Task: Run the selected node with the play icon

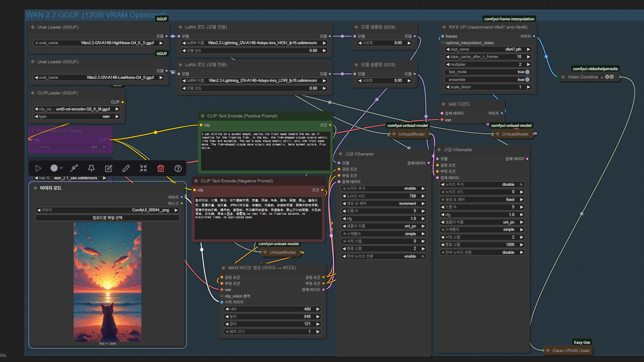Action: [38, 168]
